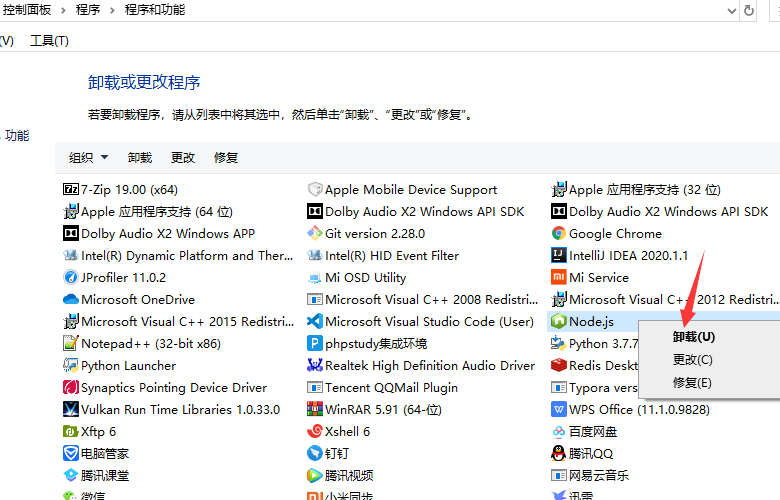This screenshot has width=780, height=500.
Task: Open the 工具(T) menu
Action: tap(49, 41)
